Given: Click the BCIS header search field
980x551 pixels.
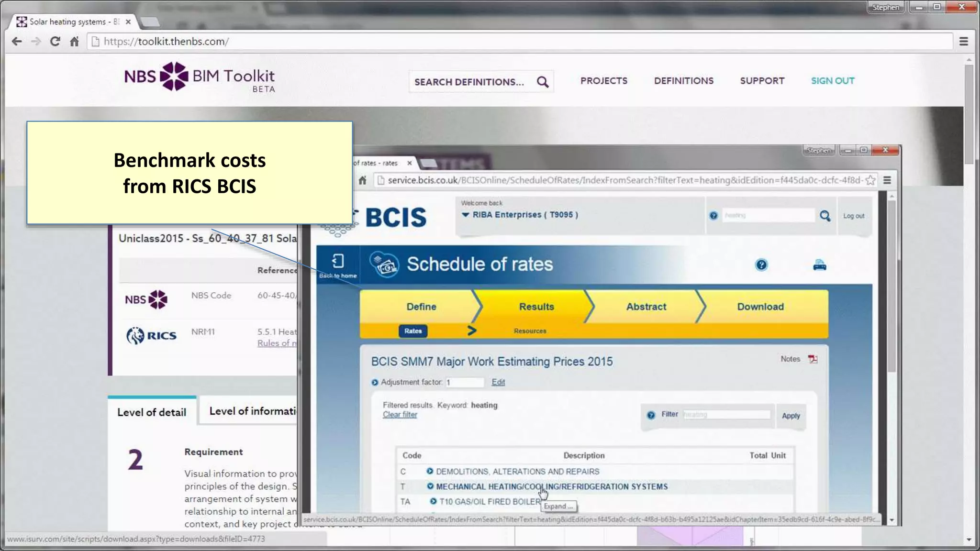Looking at the screenshot, I should pos(768,216).
